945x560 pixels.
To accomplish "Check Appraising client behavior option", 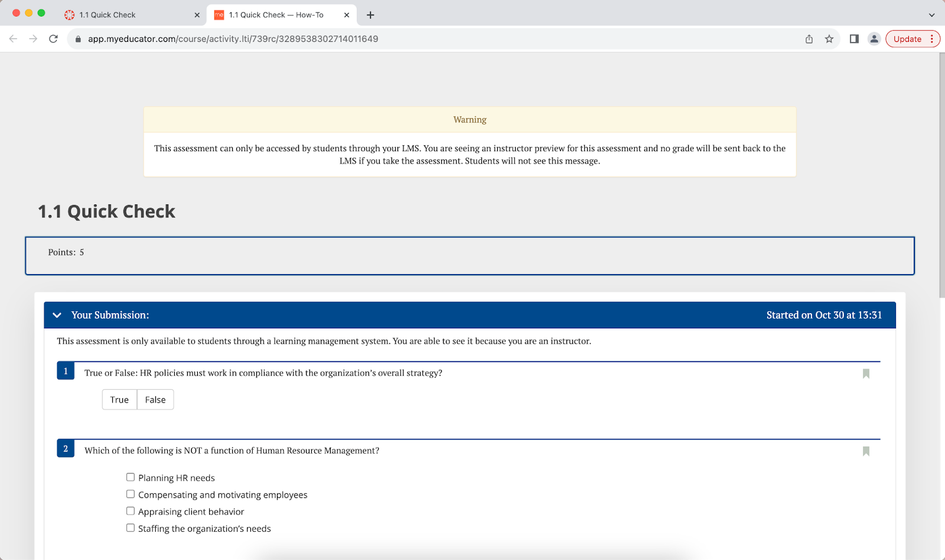I will pos(131,511).
